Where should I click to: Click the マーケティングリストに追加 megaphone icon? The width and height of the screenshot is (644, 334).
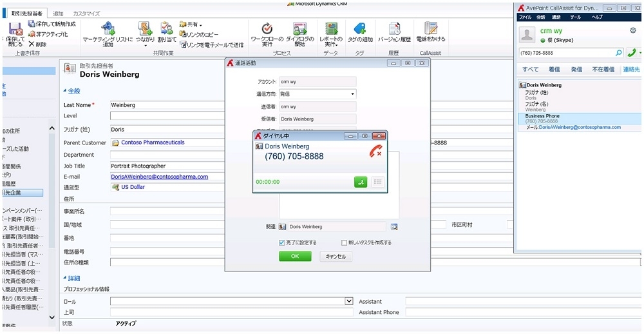[108, 28]
